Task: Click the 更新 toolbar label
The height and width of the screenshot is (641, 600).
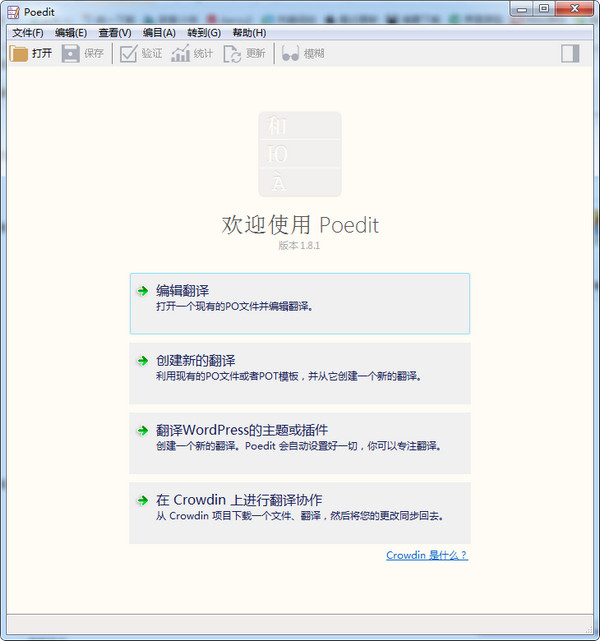Action: pos(256,54)
